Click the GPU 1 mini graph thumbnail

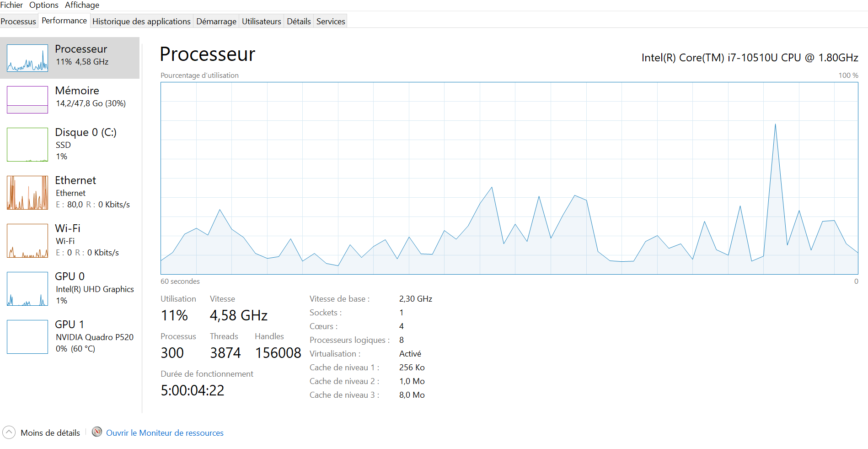point(27,337)
